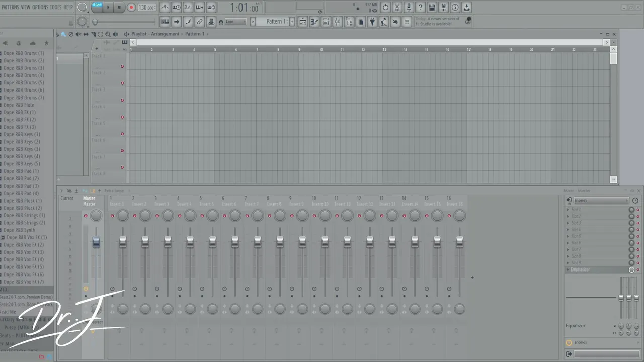The width and height of the screenshot is (644, 362).
Task: Open the help question mark icon
Action: 420,7
